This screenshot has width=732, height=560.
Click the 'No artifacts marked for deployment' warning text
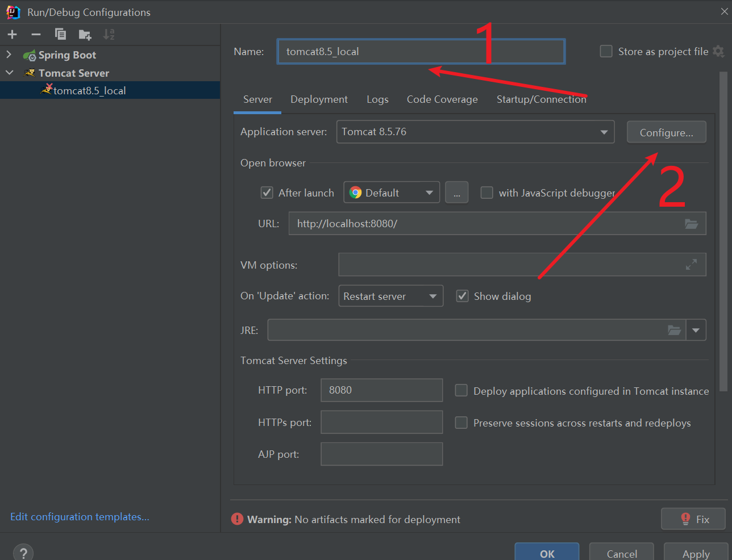click(377, 520)
